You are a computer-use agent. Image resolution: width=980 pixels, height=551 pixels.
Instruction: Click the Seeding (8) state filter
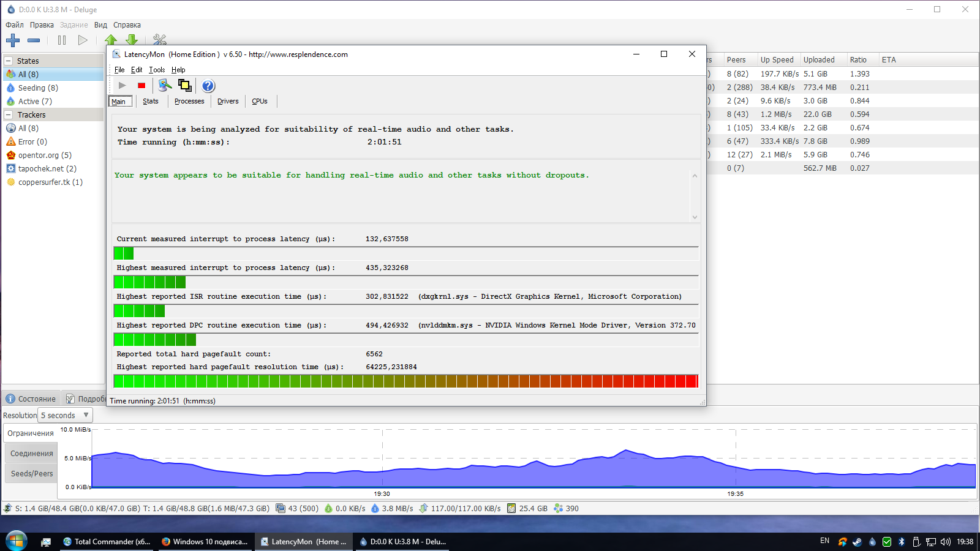(38, 88)
